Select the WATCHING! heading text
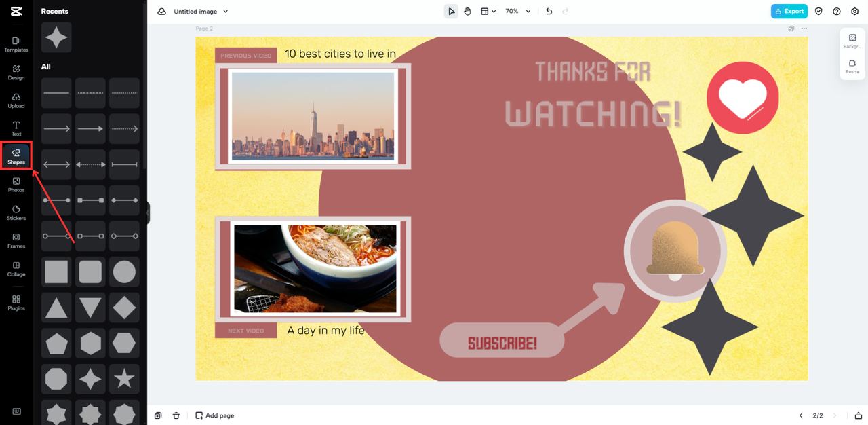868x425 pixels. click(593, 114)
